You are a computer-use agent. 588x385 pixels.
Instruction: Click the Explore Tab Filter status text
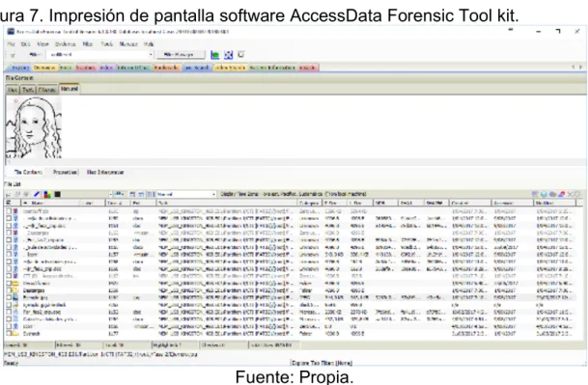click(322, 363)
